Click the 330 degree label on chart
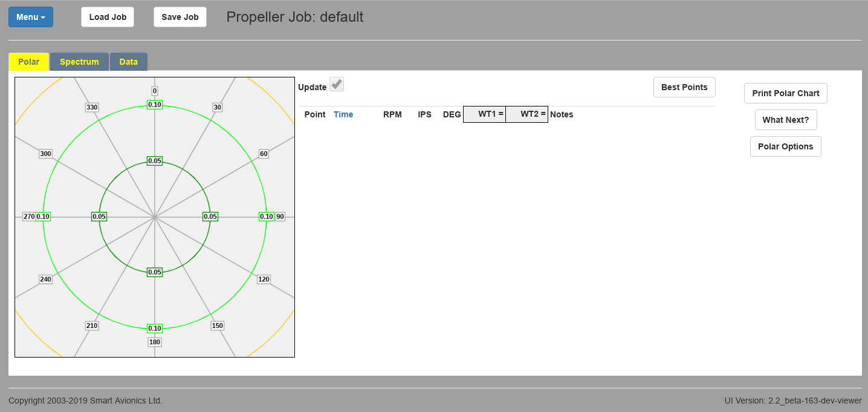 click(x=92, y=108)
